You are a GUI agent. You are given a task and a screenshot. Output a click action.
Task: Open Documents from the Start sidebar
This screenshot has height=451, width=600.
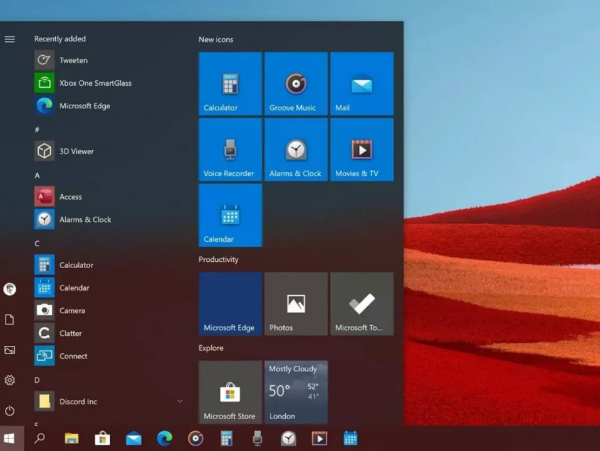pyautogui.click(x=10, y=319)
